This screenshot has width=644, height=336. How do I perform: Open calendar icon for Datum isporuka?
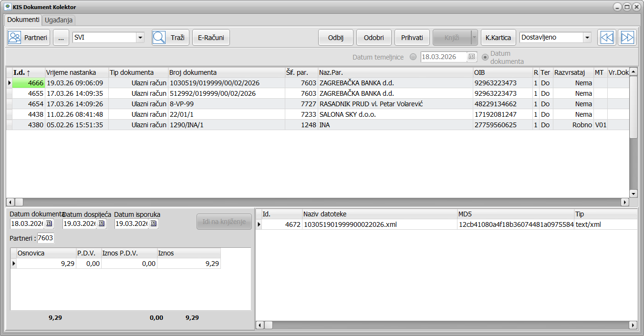pos(153,224)
